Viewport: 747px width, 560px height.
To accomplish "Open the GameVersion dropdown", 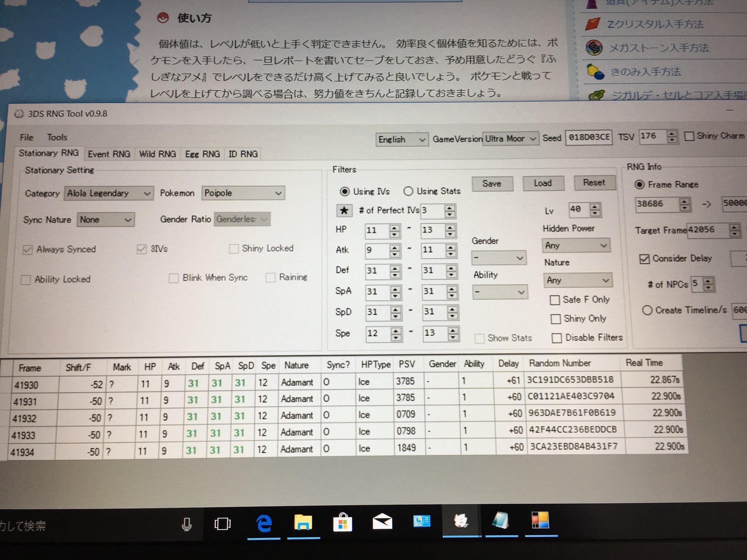I will 510,139.
